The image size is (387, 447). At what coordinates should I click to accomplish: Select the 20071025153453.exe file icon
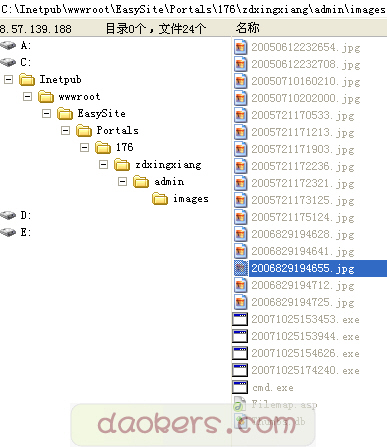240,319
